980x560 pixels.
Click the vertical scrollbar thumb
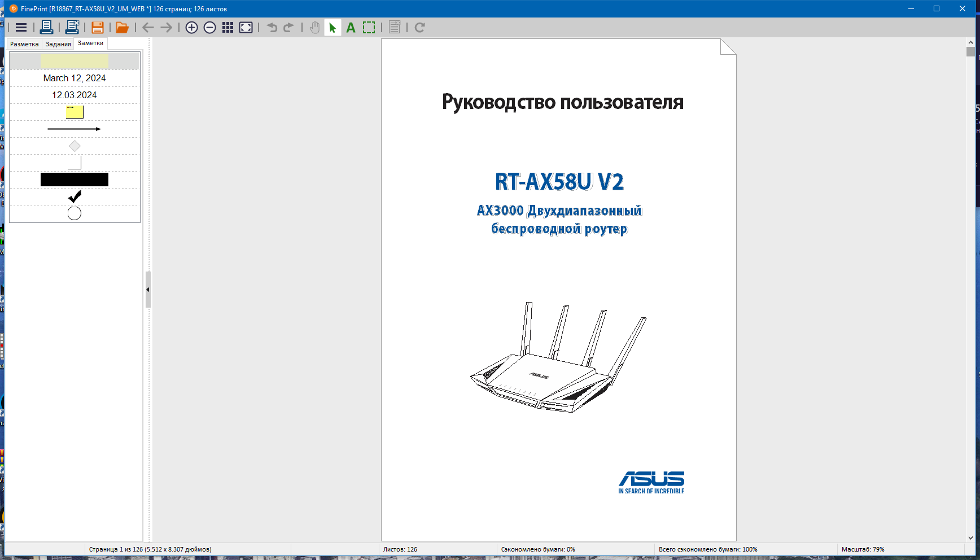click(x=970, y=52)
